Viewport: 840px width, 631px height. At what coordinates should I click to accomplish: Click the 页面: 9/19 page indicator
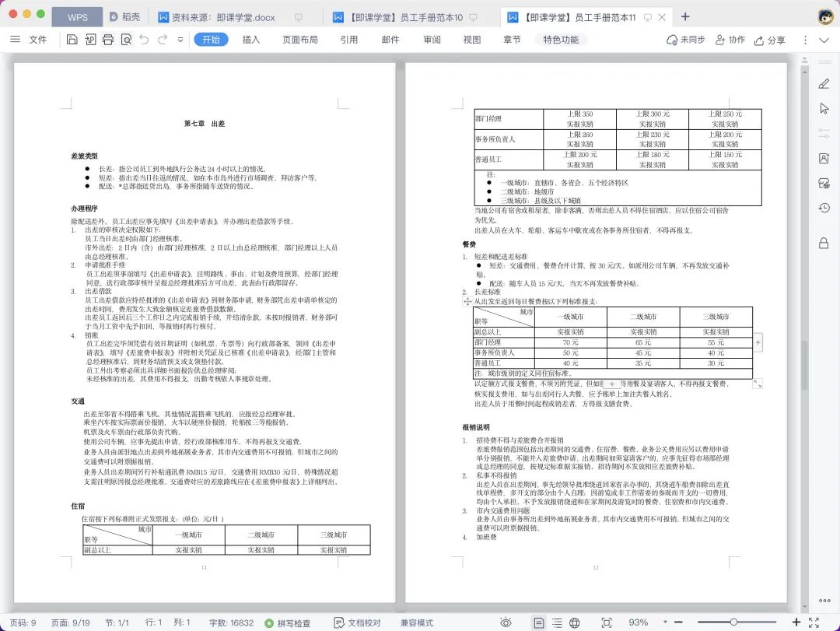(70, 623)
